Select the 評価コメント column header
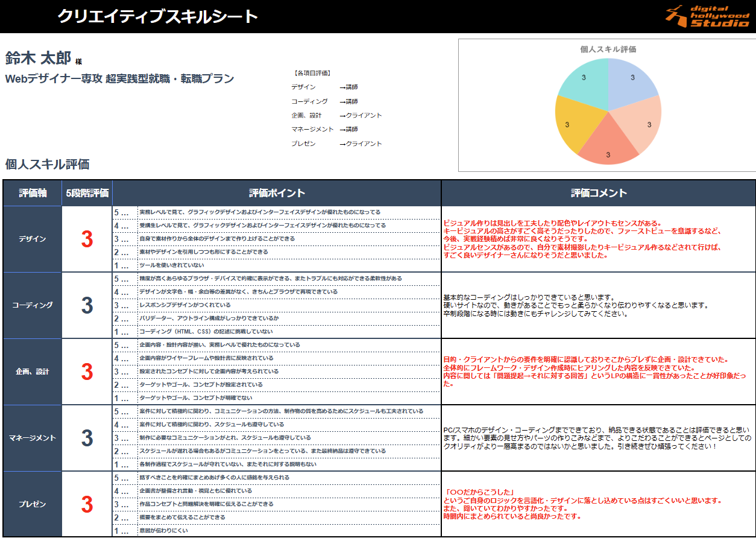756x538 pixels. pos(598,193)
